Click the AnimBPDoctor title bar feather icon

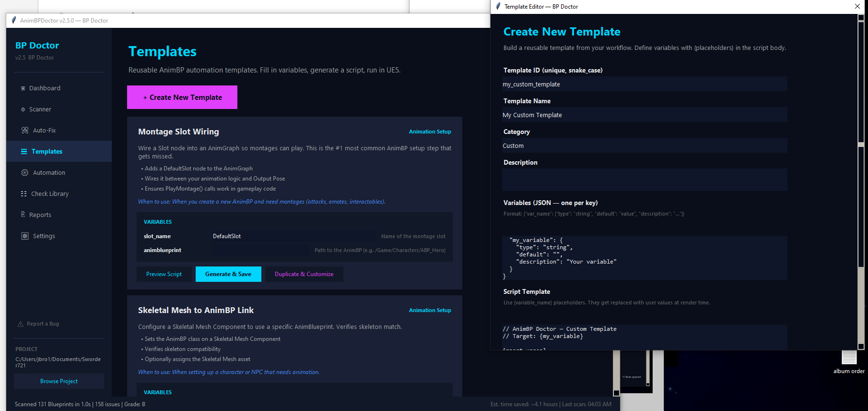14,20
